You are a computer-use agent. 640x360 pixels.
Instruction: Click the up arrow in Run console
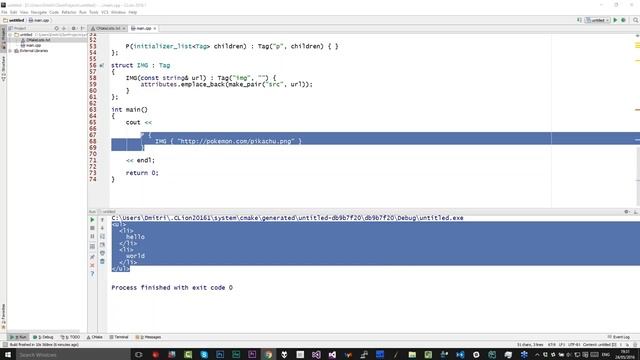pos(102,220)
